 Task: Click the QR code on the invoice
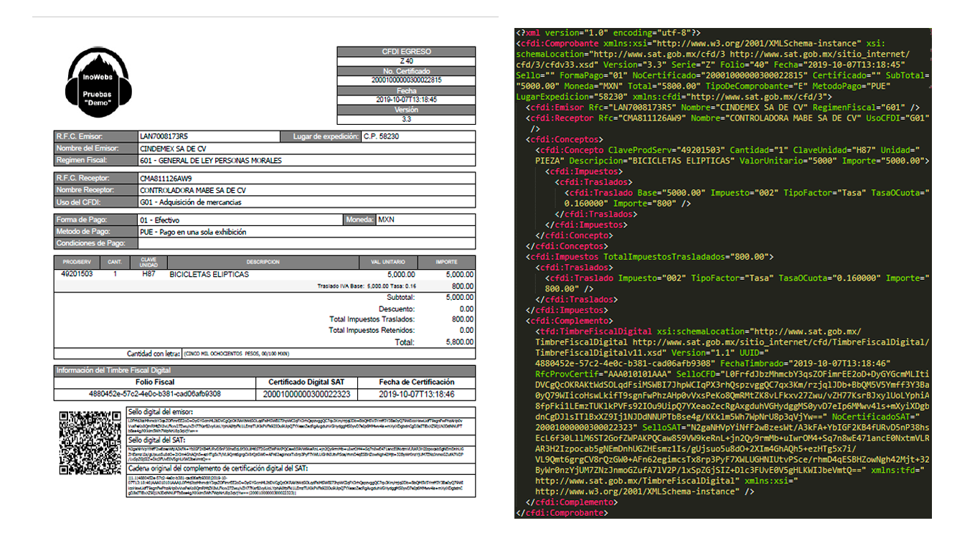[90, 442]
